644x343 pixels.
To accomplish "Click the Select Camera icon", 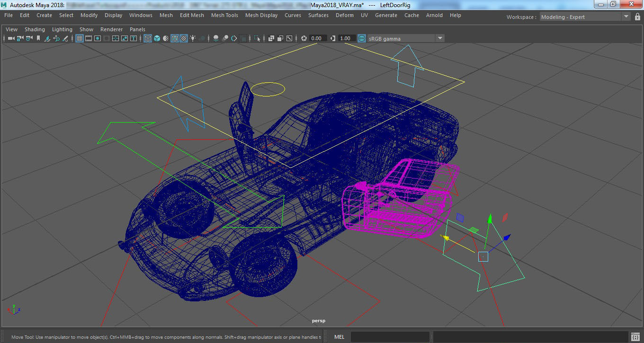I will coord(12,38).
